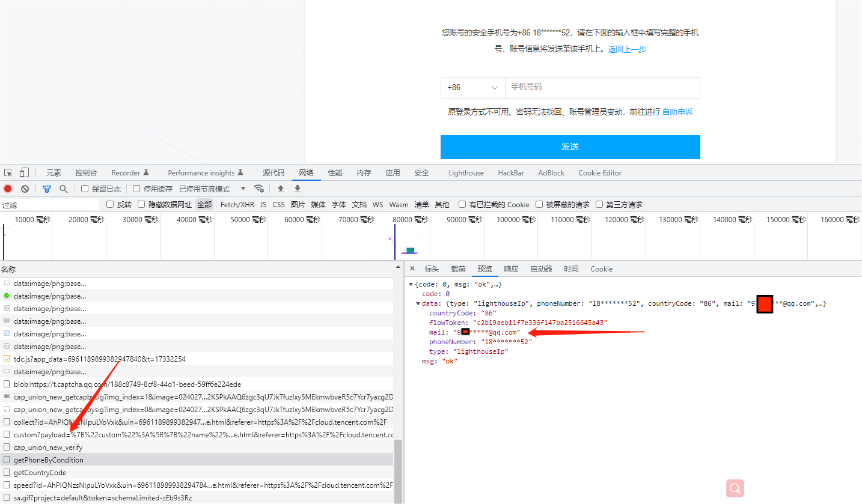Check 被屏蔽的请求 option
Viewport: 862px width, 504px height.
click(x=539, y=204)
